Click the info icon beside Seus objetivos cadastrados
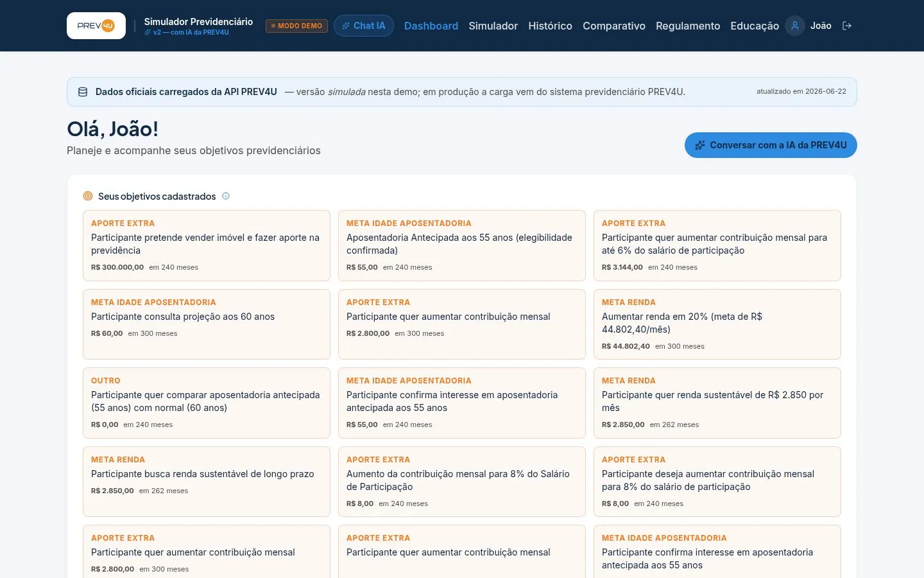 (226, 196)
